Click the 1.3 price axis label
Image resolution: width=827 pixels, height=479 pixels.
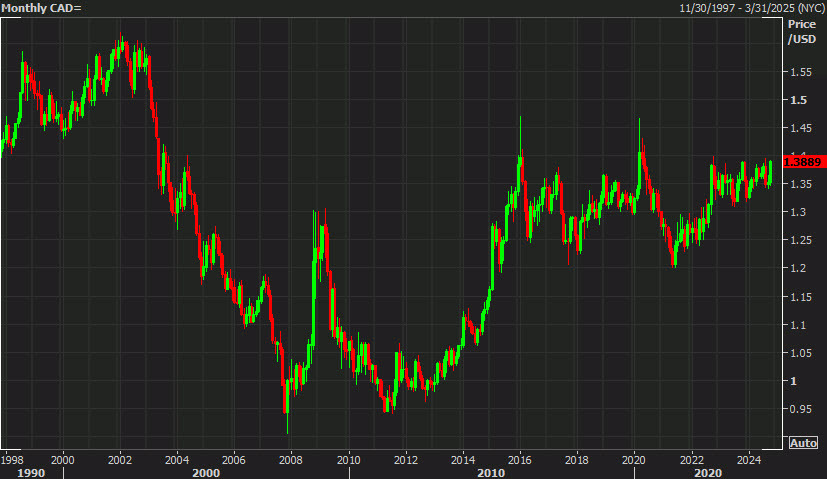point(799,212)
